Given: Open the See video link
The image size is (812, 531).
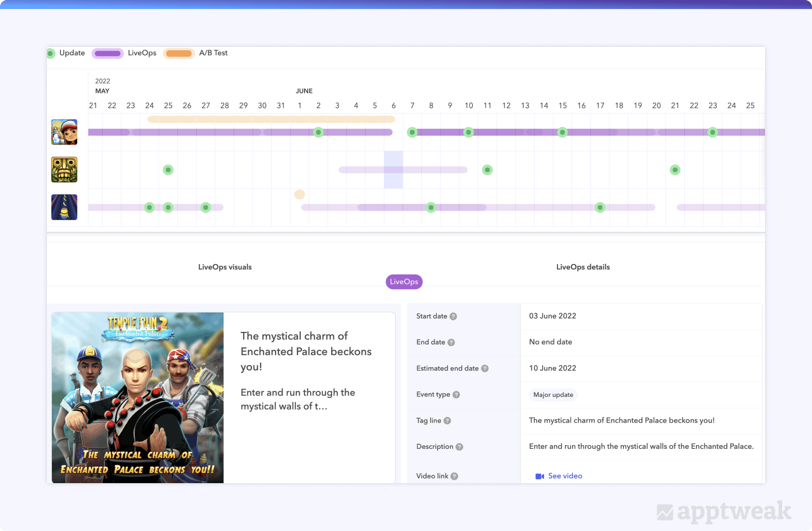Looking at the screenshot, I should [x=564, y=476].
